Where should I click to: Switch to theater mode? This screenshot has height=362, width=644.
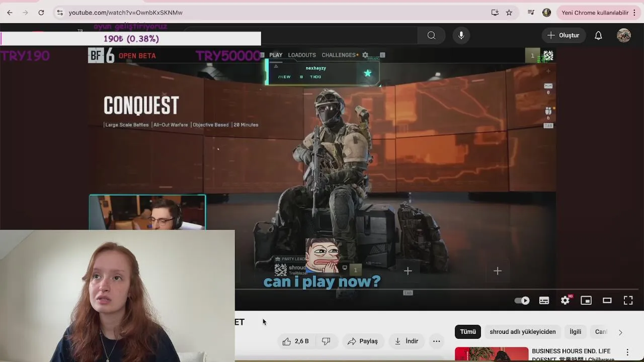(607, 301)
